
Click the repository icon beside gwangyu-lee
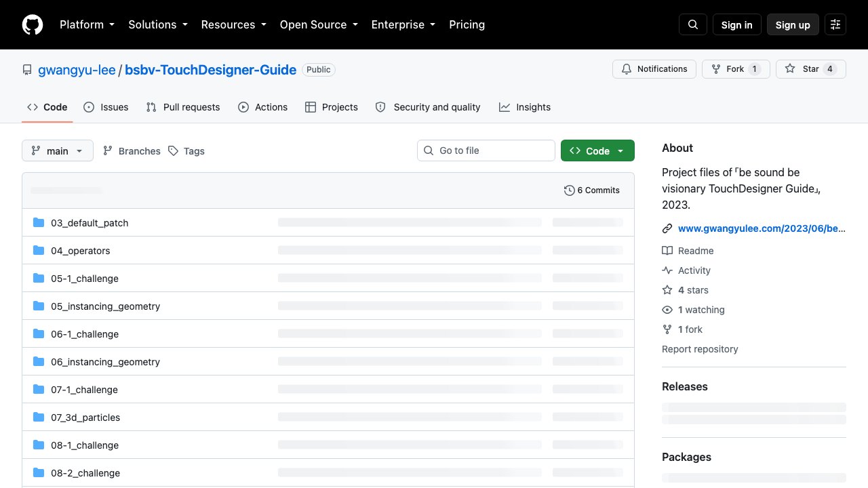[27, 70]
